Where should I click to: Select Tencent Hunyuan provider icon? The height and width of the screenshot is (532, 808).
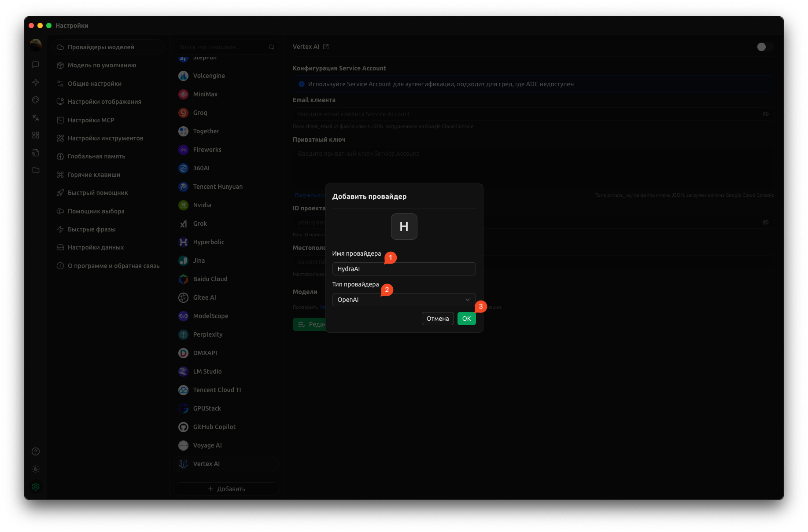184,187
